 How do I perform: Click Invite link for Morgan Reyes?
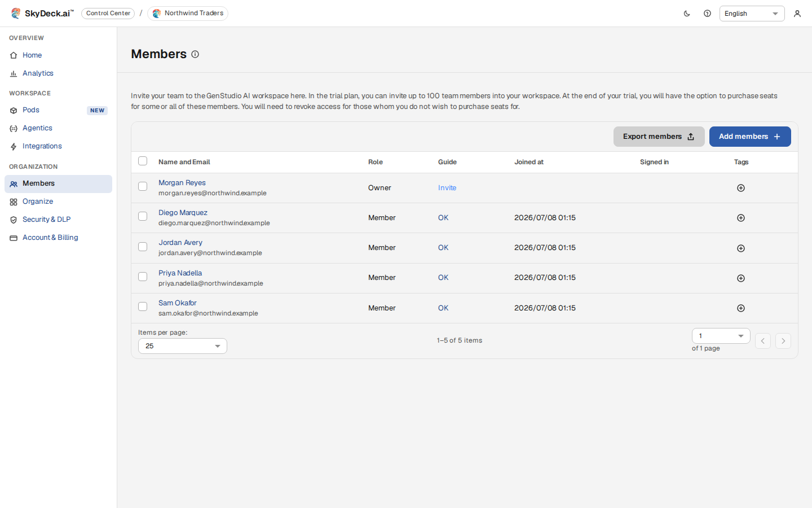pos(447,188)
